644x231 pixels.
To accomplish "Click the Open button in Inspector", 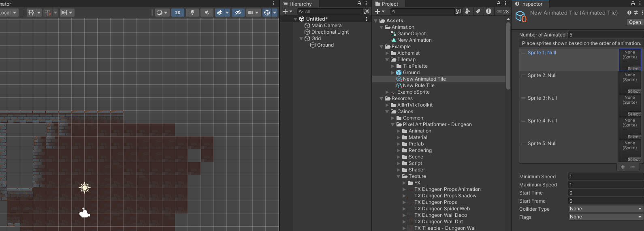I will [635, 22].
